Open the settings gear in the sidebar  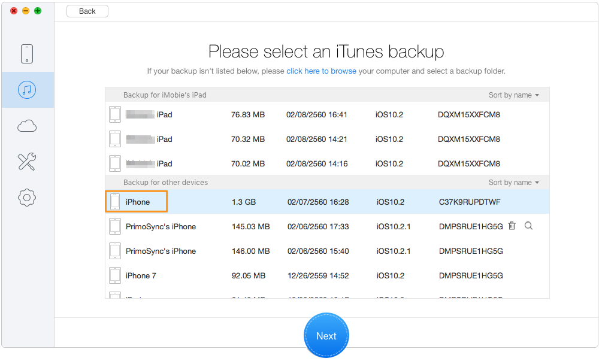27,198
